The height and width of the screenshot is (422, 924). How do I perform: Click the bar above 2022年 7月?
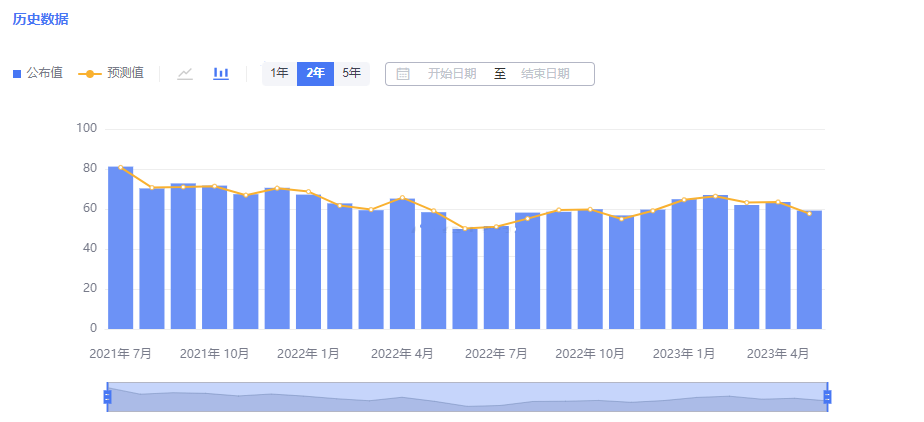[496, 278]
